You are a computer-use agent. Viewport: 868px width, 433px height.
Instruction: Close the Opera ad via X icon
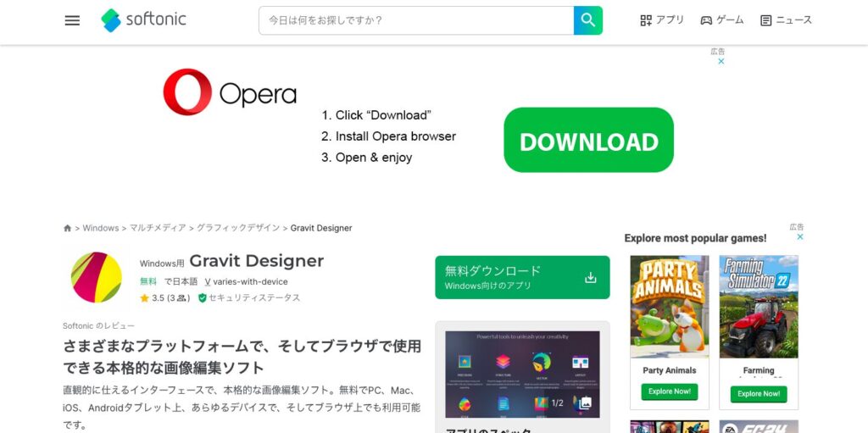point(721,61)
